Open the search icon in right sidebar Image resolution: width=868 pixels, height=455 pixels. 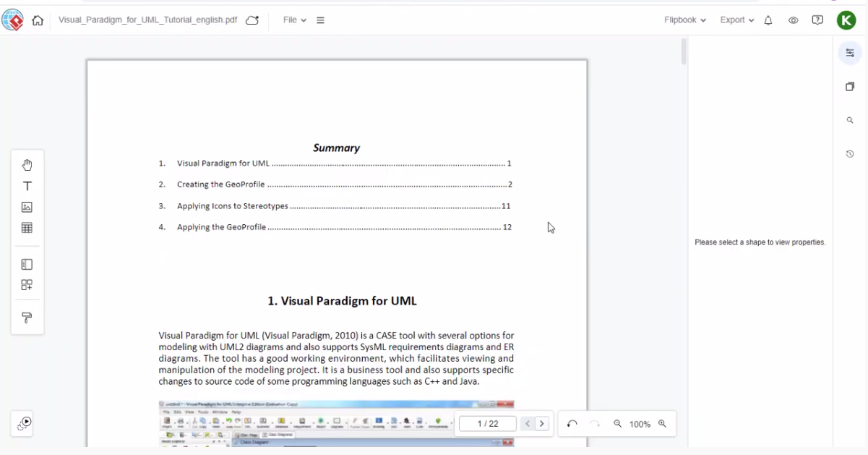pyautogui.click(x=850, y=120)
